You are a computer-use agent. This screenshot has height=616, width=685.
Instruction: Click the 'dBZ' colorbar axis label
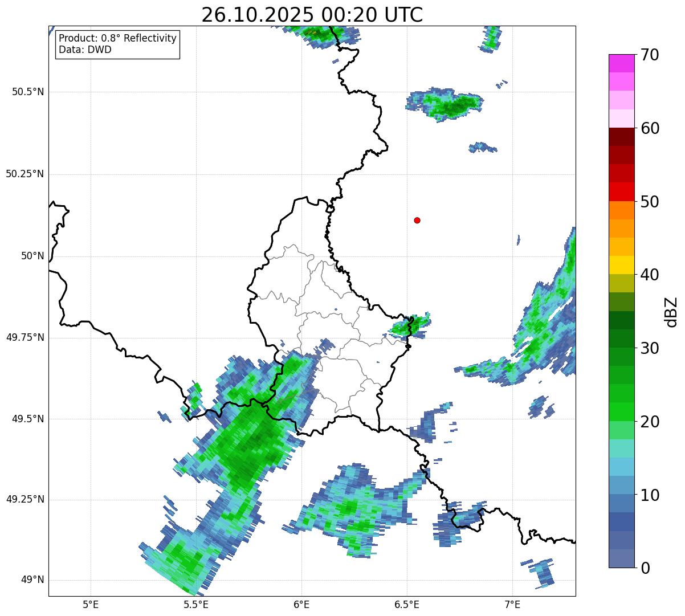point(671,311)
